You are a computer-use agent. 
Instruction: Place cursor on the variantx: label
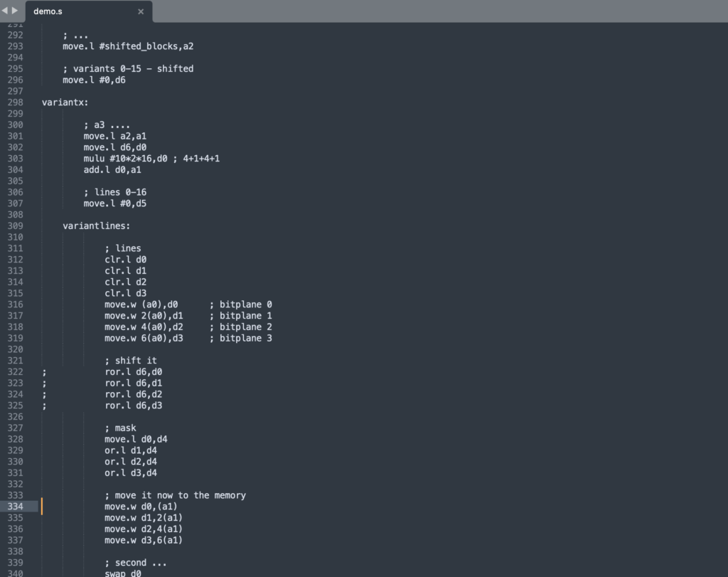tap(65, 102)
